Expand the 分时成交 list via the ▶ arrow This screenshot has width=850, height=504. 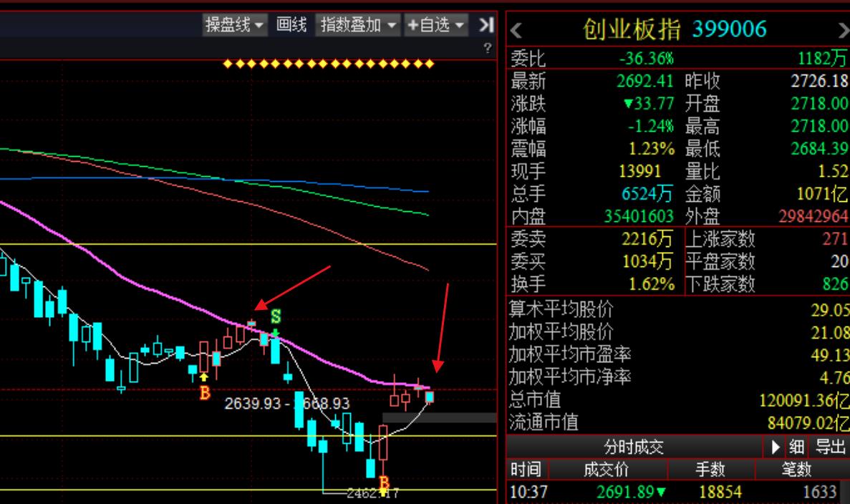776,447
